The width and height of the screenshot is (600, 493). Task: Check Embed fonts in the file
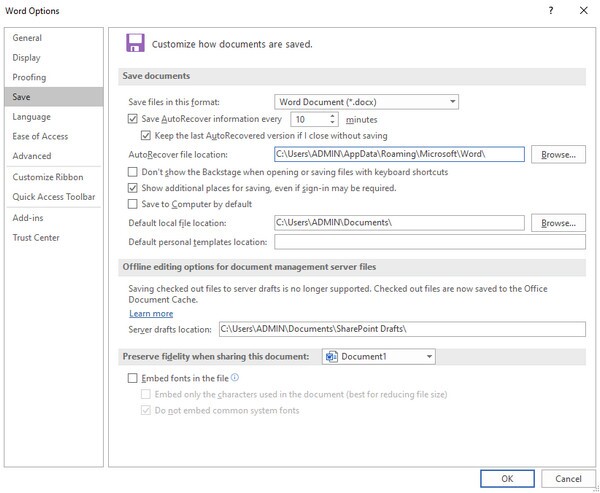(134, 379)
